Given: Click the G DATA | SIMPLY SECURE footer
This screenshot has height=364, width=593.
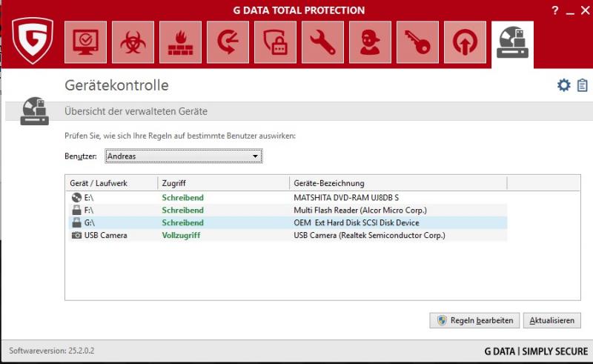Looking at the screenshot, I should click(536, 351).
